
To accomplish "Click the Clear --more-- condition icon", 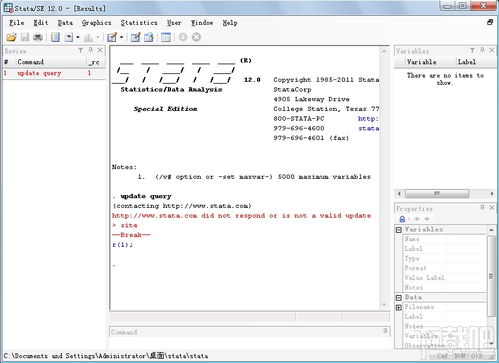I will click(x=183, y=37).
